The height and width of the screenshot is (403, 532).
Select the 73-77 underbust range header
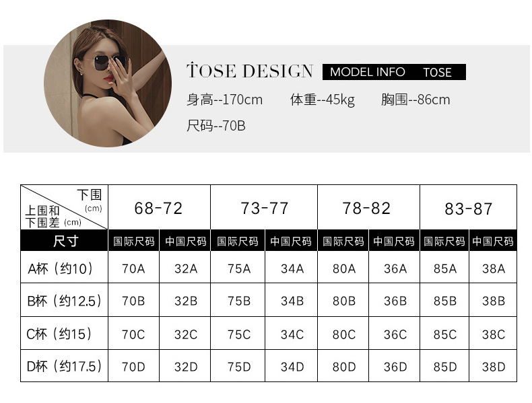263,208
